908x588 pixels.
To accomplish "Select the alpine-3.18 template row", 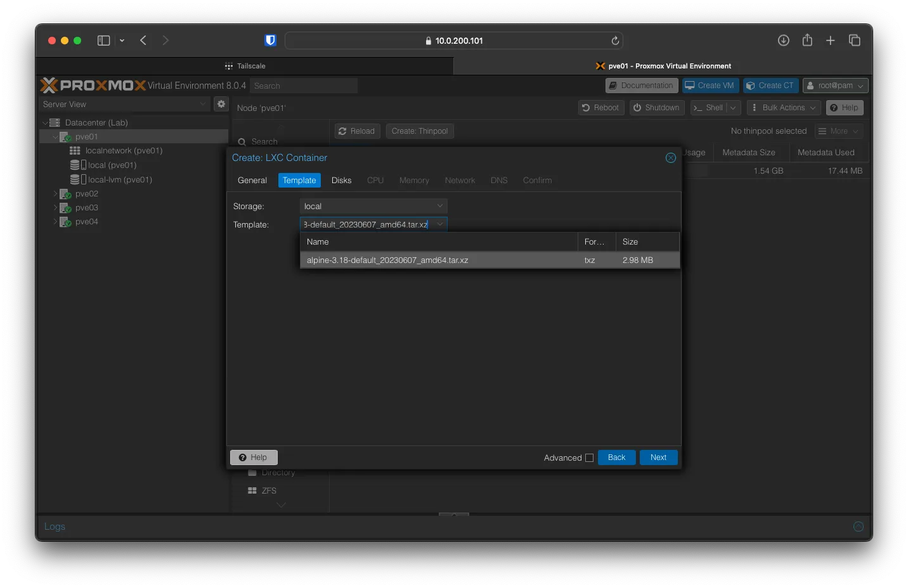I will [490, 260].
